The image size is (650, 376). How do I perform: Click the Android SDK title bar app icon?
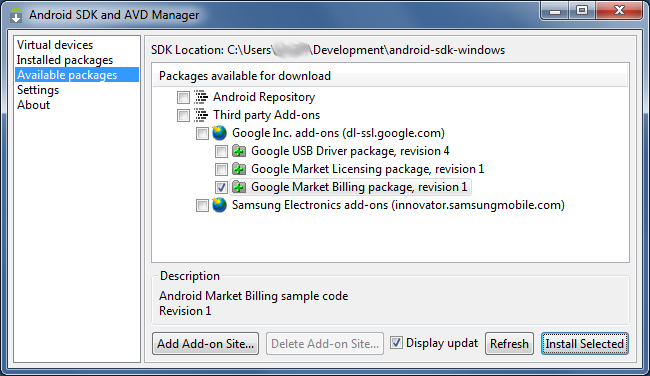[16, 15]
